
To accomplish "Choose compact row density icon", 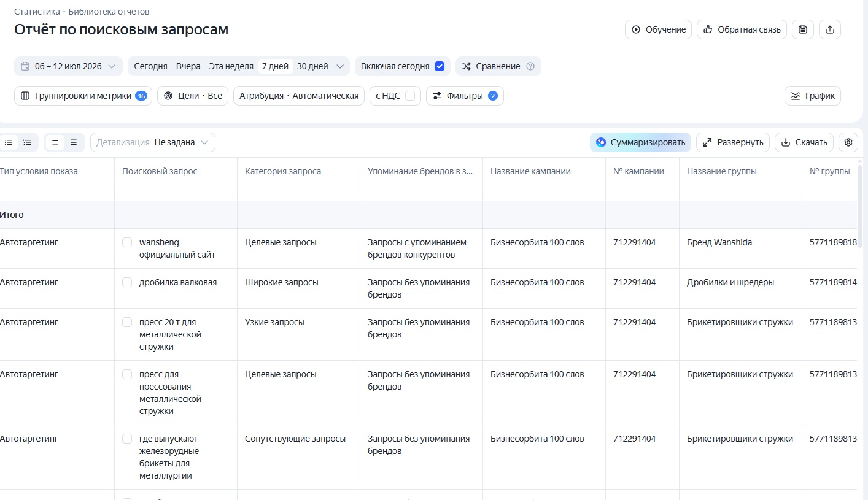I will pyautogui.click(x=55, y=142).
